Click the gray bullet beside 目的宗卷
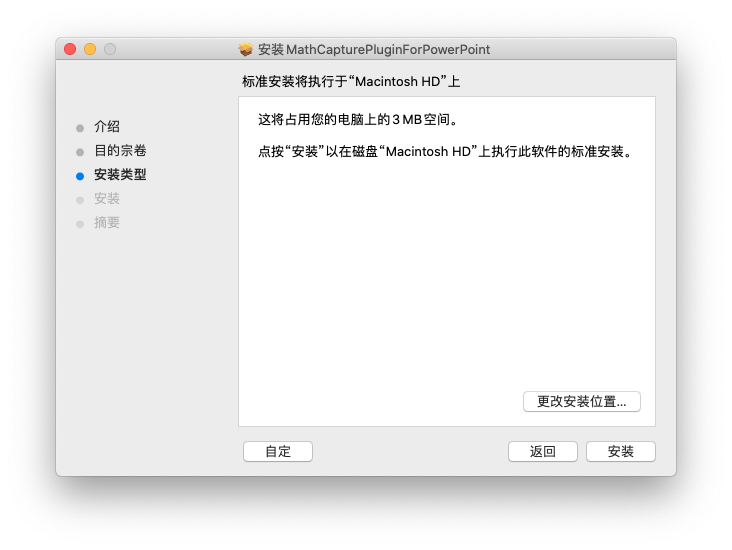 [80, 152]
